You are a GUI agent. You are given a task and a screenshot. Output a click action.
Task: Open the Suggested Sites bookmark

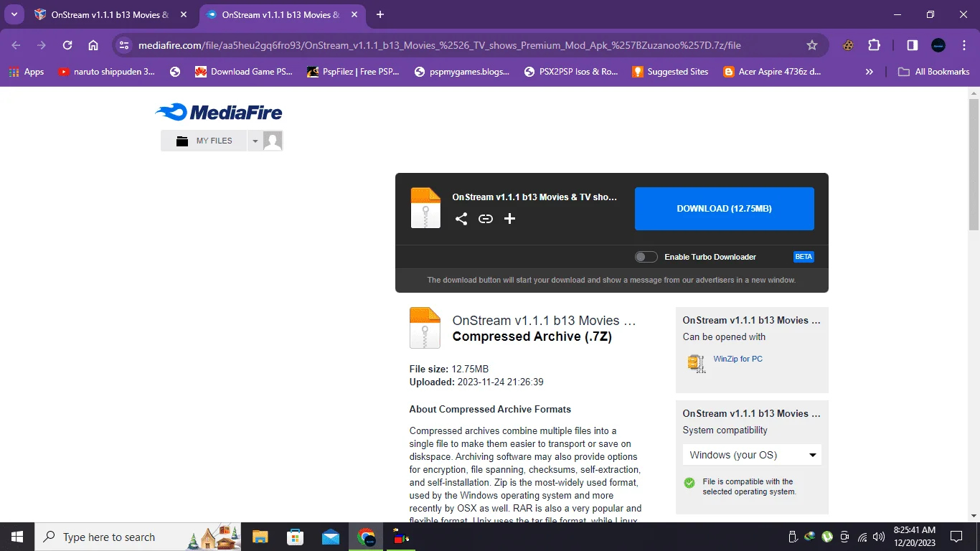670,72
